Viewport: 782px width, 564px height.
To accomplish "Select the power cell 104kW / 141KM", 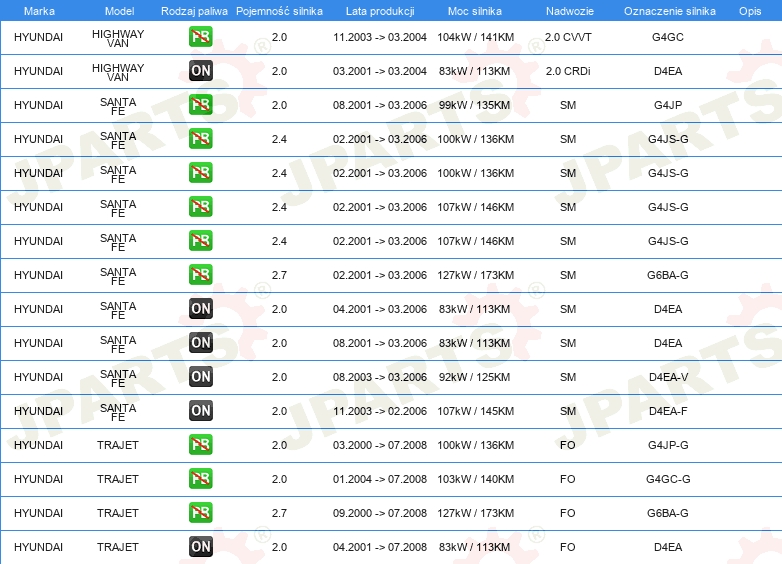I will 475,37.
